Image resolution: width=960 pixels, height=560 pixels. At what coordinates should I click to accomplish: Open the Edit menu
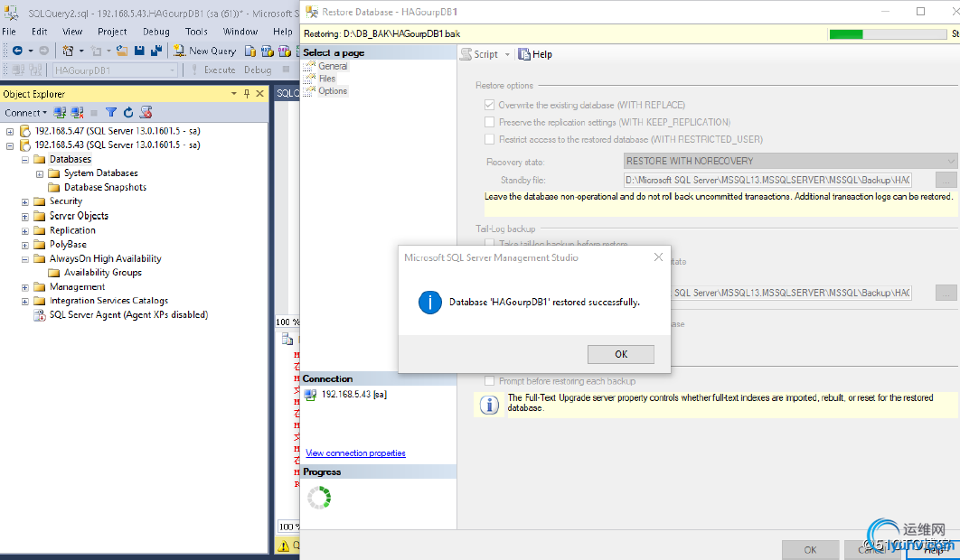(x=40, y=32)
